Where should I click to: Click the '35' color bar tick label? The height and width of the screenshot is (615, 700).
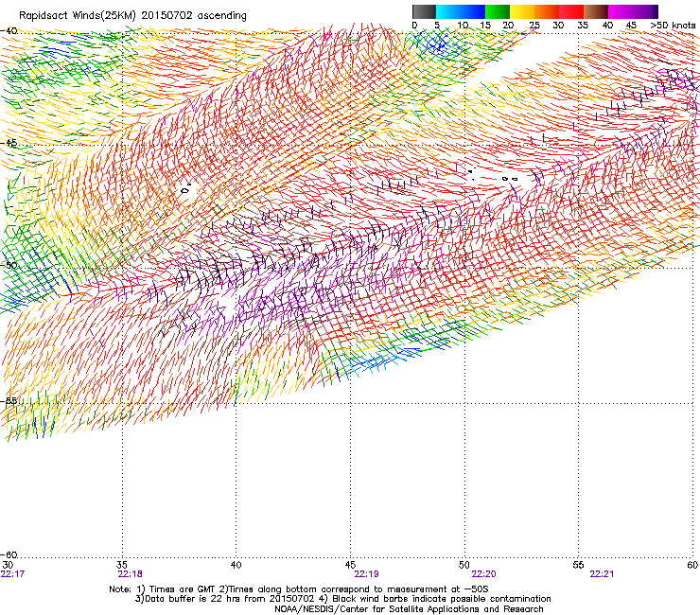point(583,26)
